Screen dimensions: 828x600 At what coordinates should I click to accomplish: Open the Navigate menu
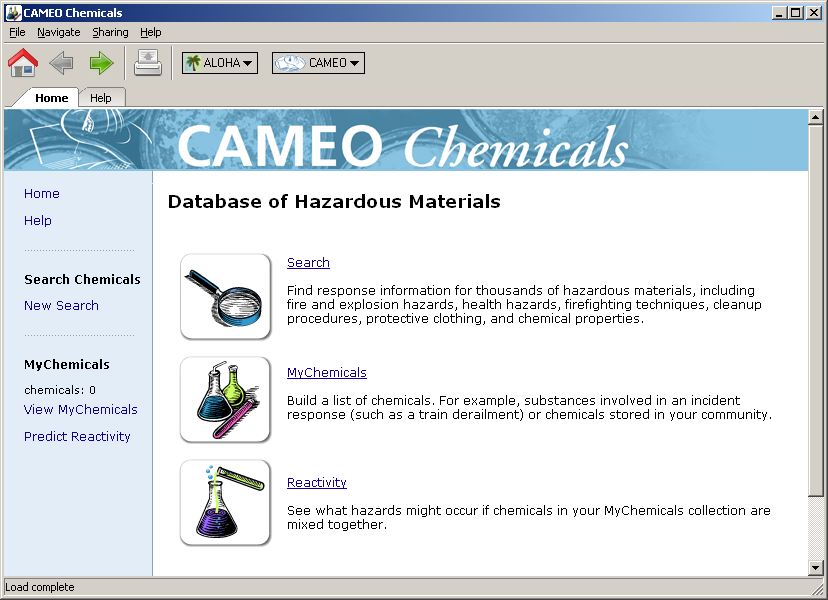tap(59, 32)
